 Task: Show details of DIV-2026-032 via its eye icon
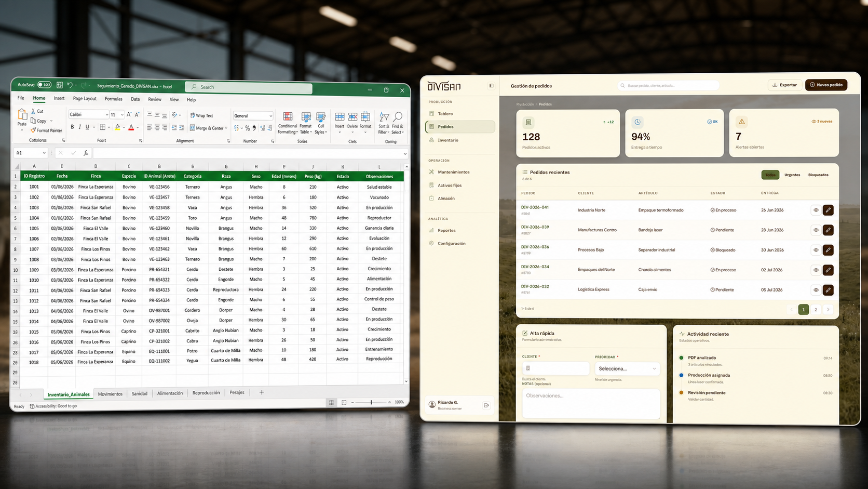coord(816,289)
